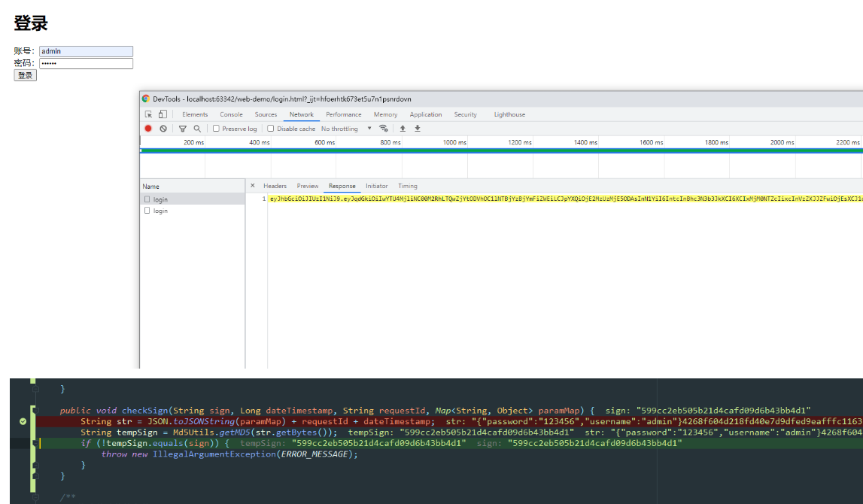Click the network overview timeline bar
Image resolution: width=863 pixels, height=504 pixels.
501,150
